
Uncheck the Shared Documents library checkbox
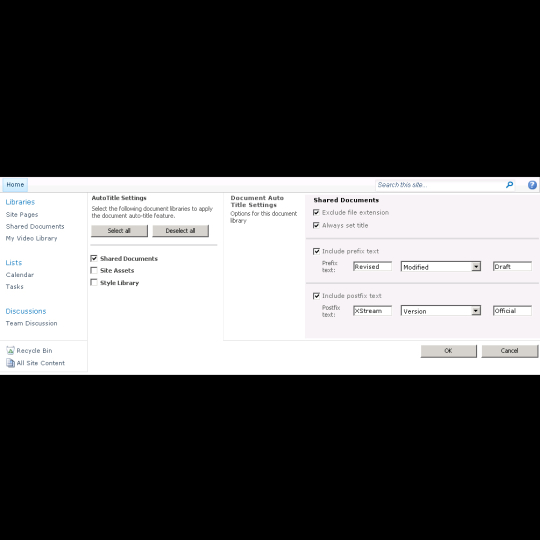pos(94,258)
